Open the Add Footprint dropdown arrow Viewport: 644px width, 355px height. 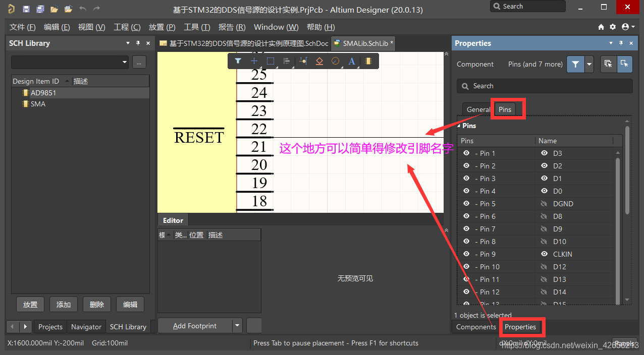coord(237,326)
